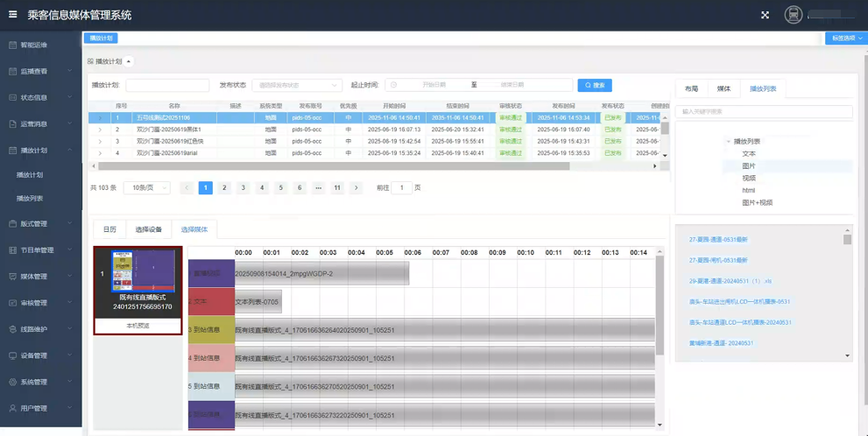Screen dimensions: 868x436
Task: Open the 10条/页 page size dropdown
Action: point(146,188)
